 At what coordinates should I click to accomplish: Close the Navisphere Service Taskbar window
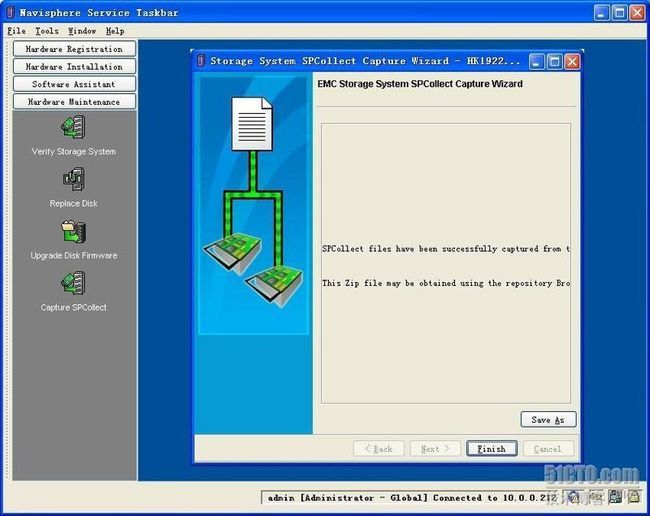tap(637, 13)
